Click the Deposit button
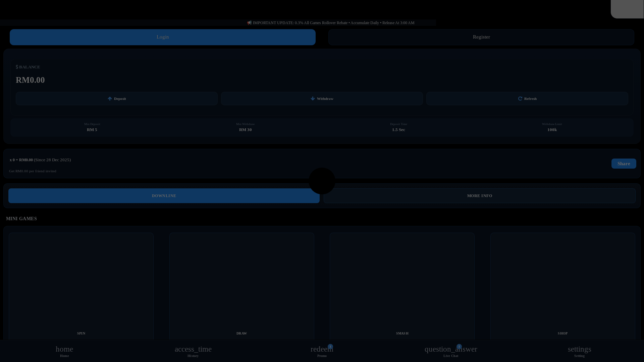 point(117,99)
